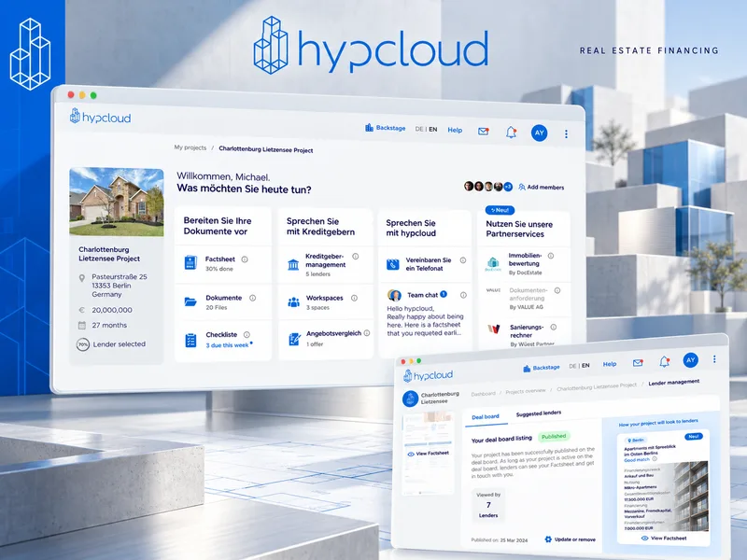Image resolution: width=747 pixels, height=560 pixels.
Task: Open the Lender selected 70% progress ring
Action: [83, 344]
